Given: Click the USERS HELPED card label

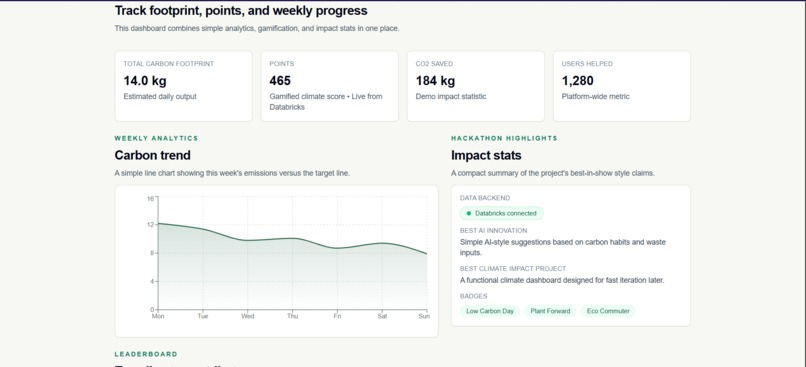Looking at the screenshot, I should click(587, 64).
